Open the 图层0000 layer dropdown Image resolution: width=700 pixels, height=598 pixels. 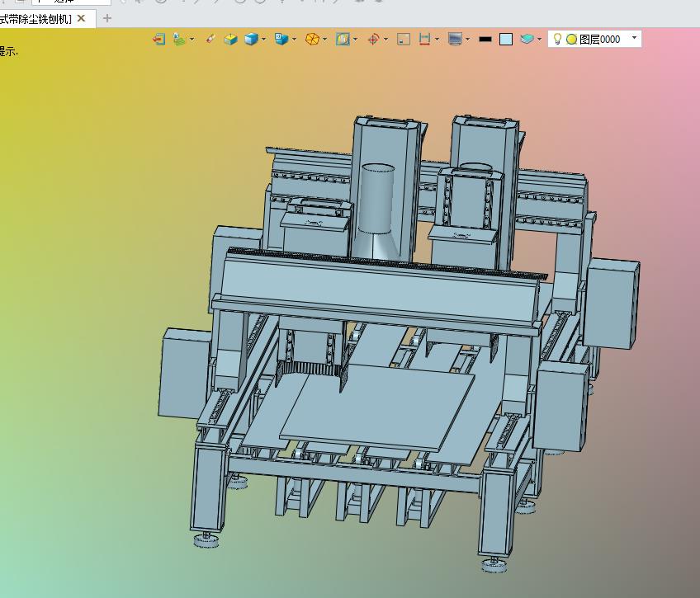tap(634, 38)
